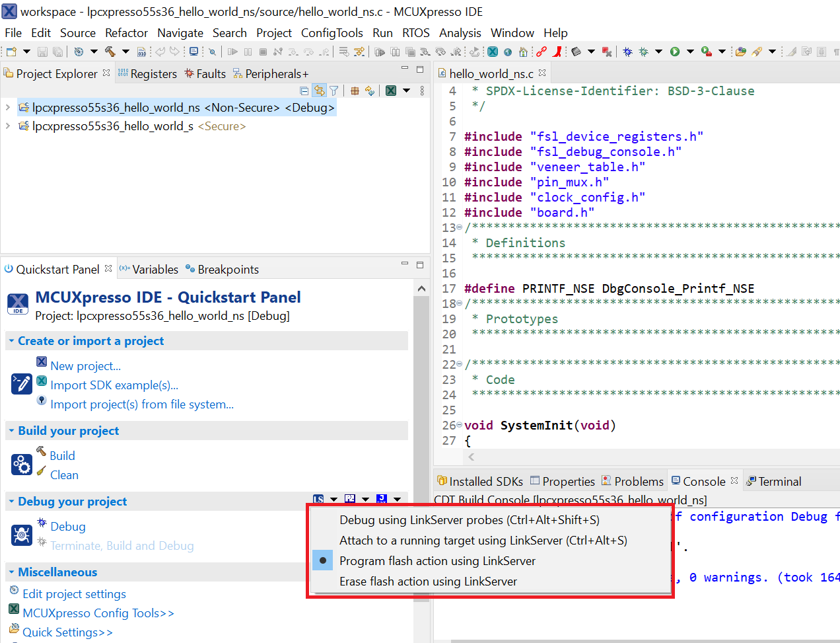Click the J-Link probe icon

pos(382,500)
